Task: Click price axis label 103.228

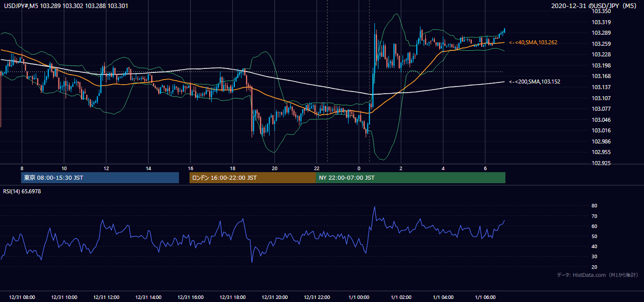Action: click(601, 55)
